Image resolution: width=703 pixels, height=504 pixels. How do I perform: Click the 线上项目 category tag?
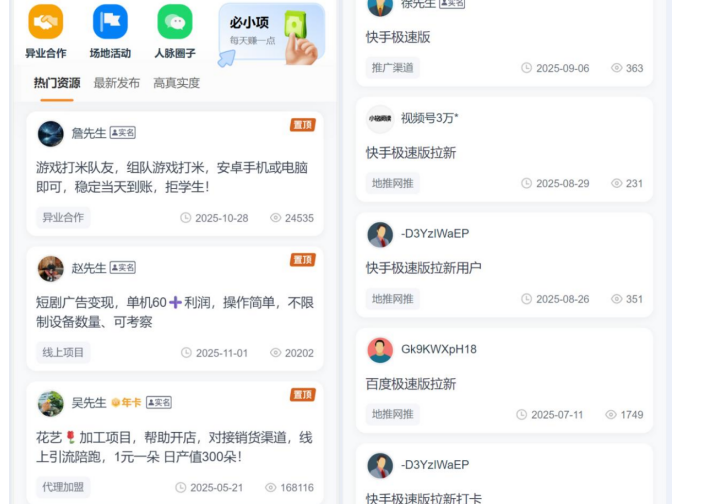(63, 352)
